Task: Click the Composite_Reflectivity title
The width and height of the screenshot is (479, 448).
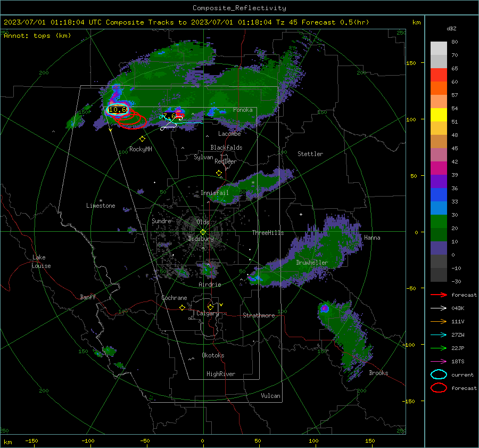Action: (x=239, y=8)
